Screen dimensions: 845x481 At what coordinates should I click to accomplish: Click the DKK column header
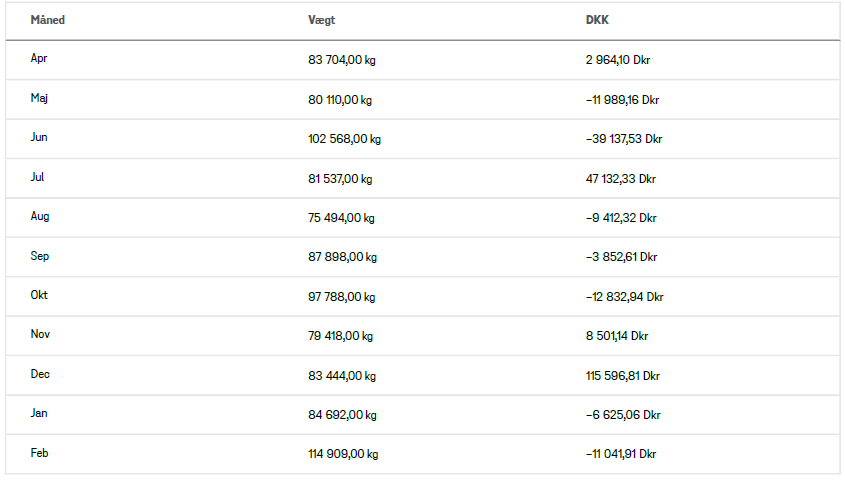point(597,20)
